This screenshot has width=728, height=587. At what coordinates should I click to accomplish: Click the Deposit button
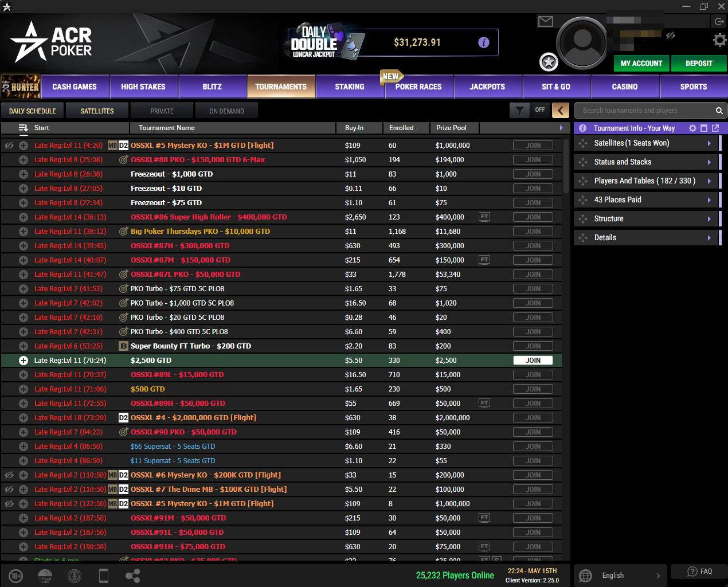pos(699,63)
